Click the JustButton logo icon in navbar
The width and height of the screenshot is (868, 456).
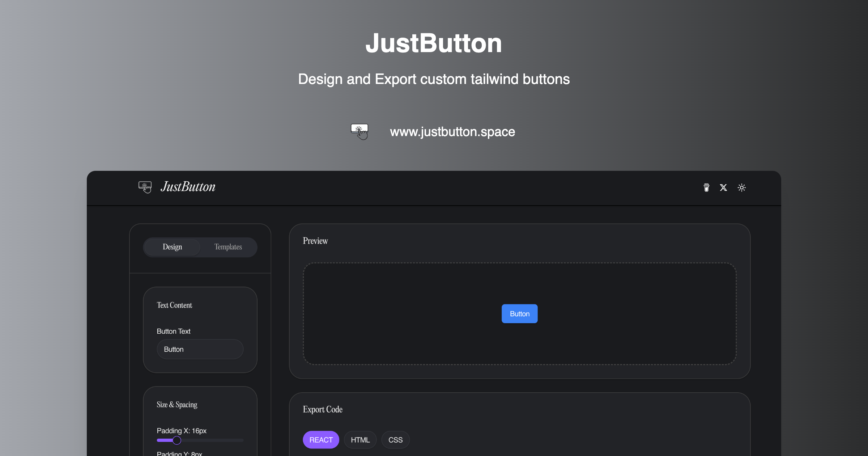click(x=145, y=187)
